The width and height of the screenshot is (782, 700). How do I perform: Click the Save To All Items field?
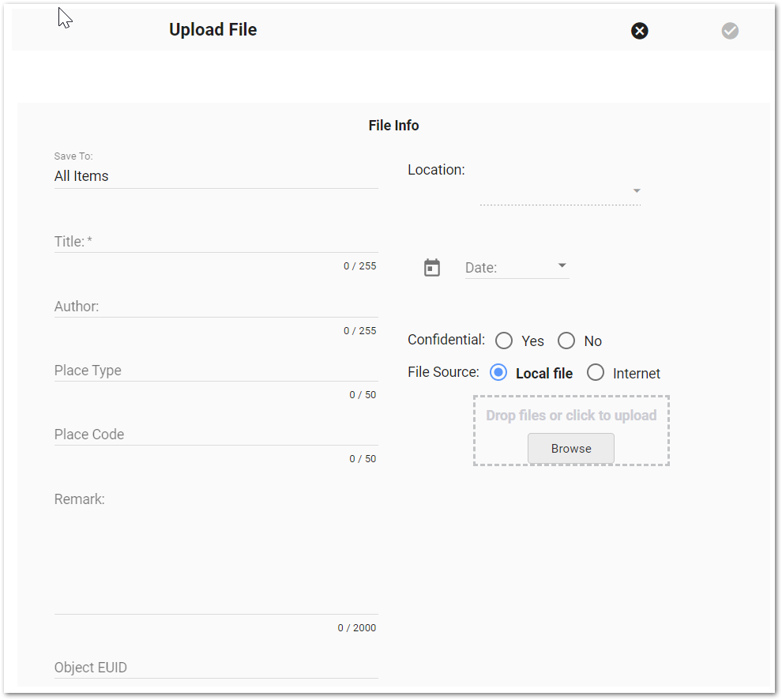coord(215,176)
